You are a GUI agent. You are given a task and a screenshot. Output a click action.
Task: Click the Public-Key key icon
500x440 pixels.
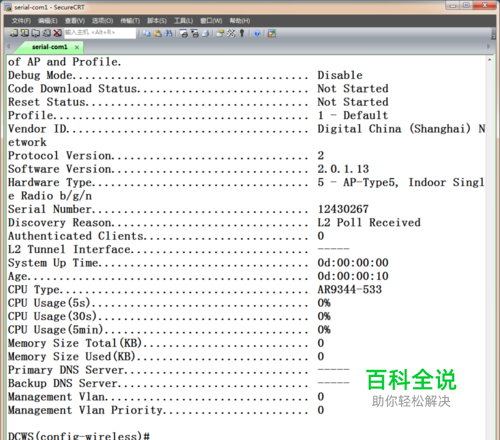tap(242, 33)
